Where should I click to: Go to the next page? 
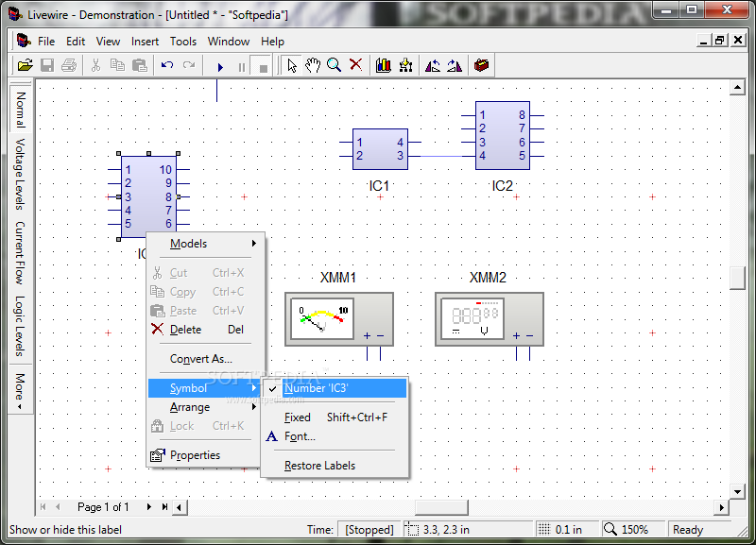[x=149, y=506]
